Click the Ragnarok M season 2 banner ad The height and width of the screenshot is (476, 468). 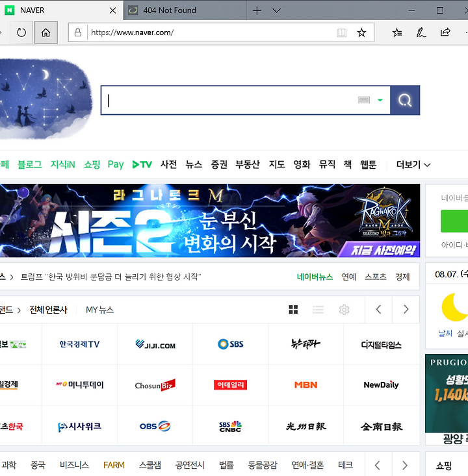tap(210, 220)
